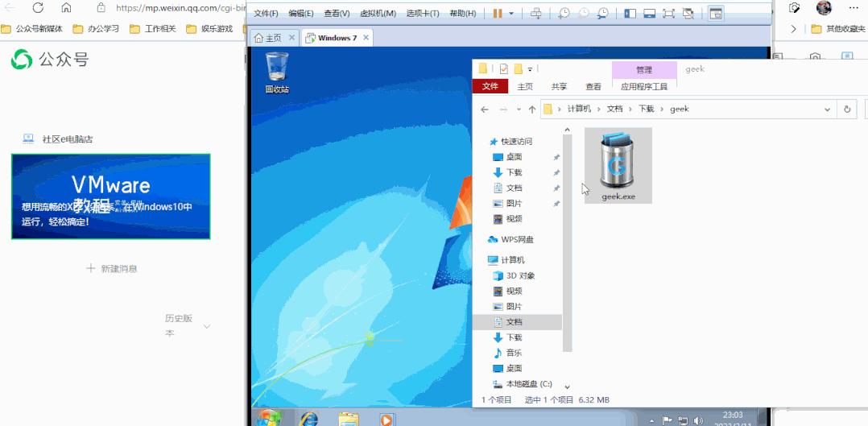Screen dimensions: 868x426
Task: Launch Internet Explorer from Windows 7 taskbar
Action: pyautogui.click(x=308, y=419)
